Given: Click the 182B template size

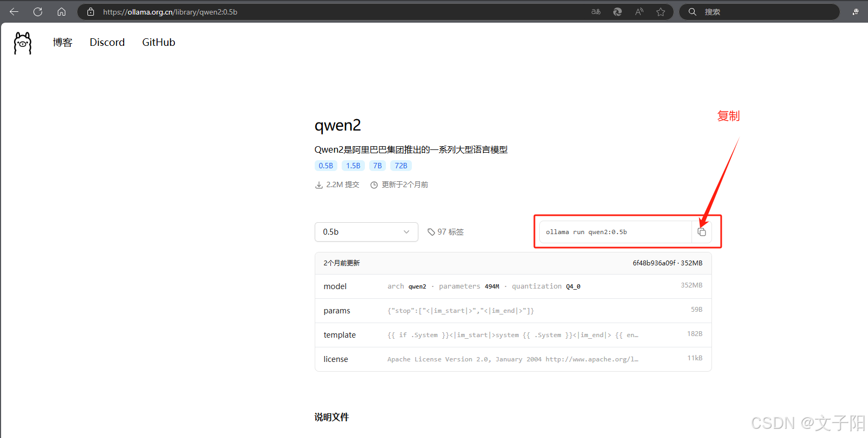Looking at the screenshot, I should pyautogui.click(x=695, y=334).
